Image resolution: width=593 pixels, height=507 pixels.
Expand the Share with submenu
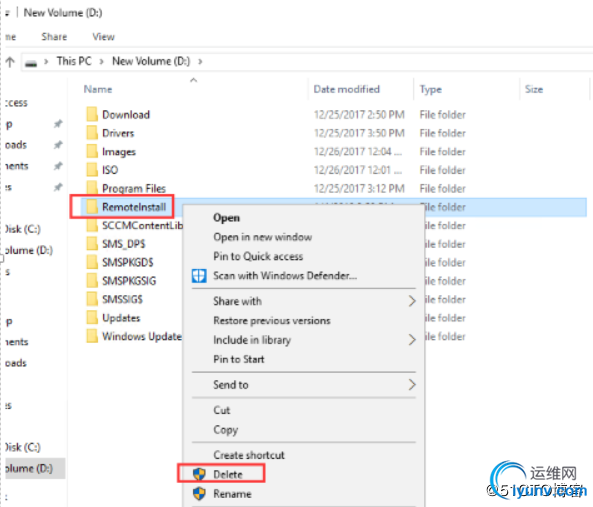click(x=412, y=301)
